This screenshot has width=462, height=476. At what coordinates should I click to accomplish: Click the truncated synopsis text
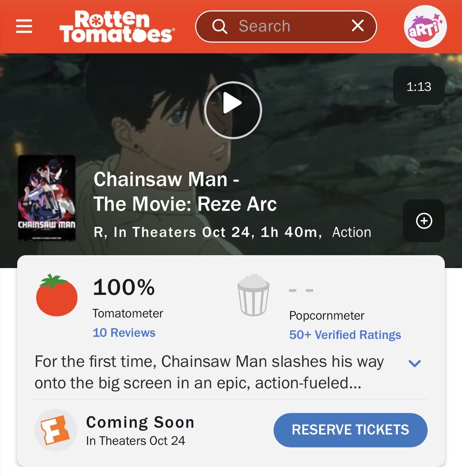(x=209, y=372)
